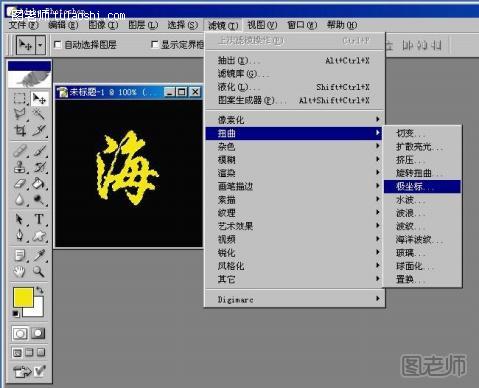Select the Crop tool
The image size is (479, 388).
click(20, 130)
